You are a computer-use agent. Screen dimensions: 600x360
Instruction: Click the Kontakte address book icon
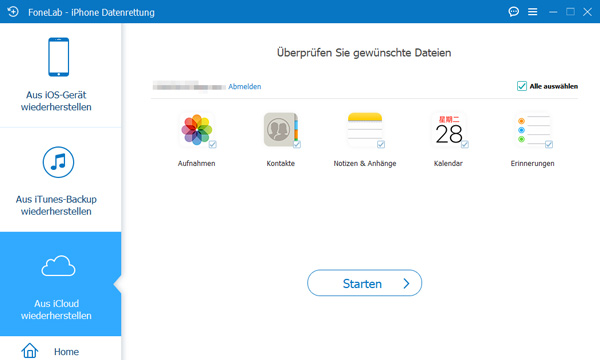tap(280, 130)
